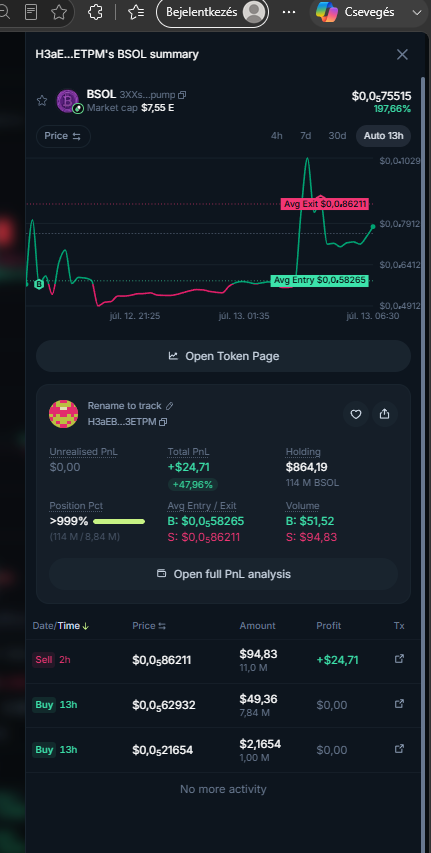Click the BSOL token logo

pyautogui.click(x=68, y=101)
